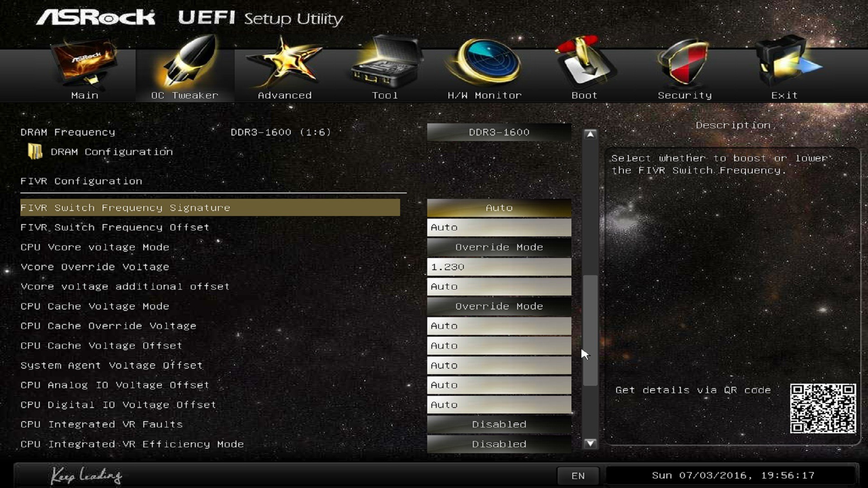868x488 pixels.
Task: Click CPU Cache Voltage Offset Auto field
Action: [x=499, y=346]
